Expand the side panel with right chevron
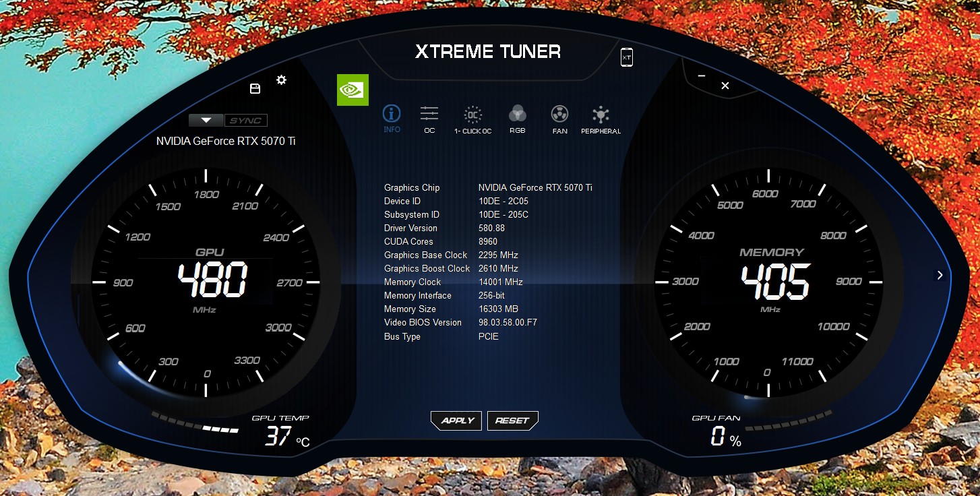This screenshot has height=496, width=980. [940, 275]
